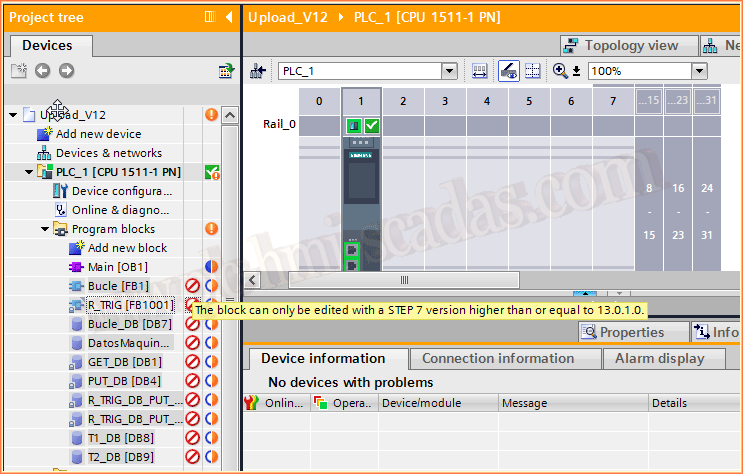The image size is (743, 474).
Task: Click the forward arrow in Project tree toolbar
Action: coord(66,70)
